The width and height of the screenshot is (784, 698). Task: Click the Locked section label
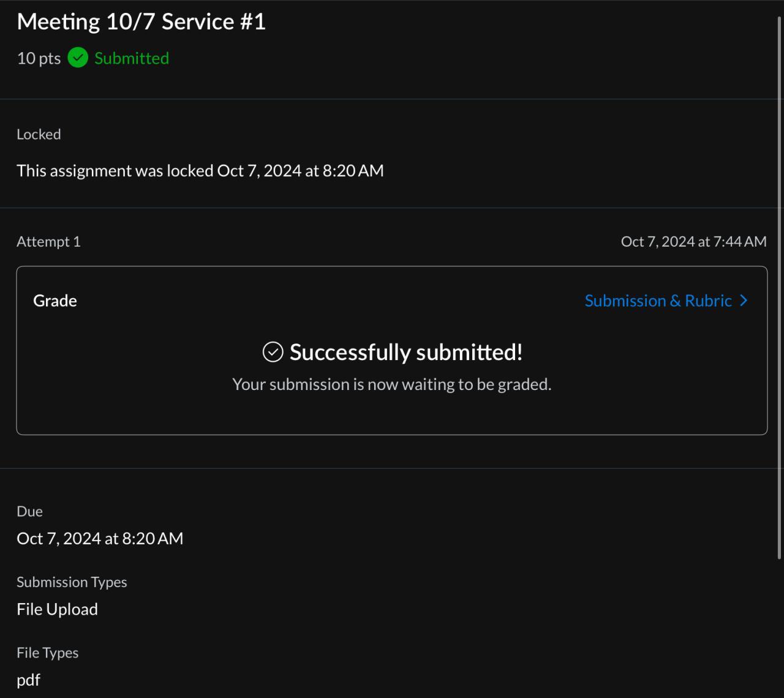tap(39, 134)
